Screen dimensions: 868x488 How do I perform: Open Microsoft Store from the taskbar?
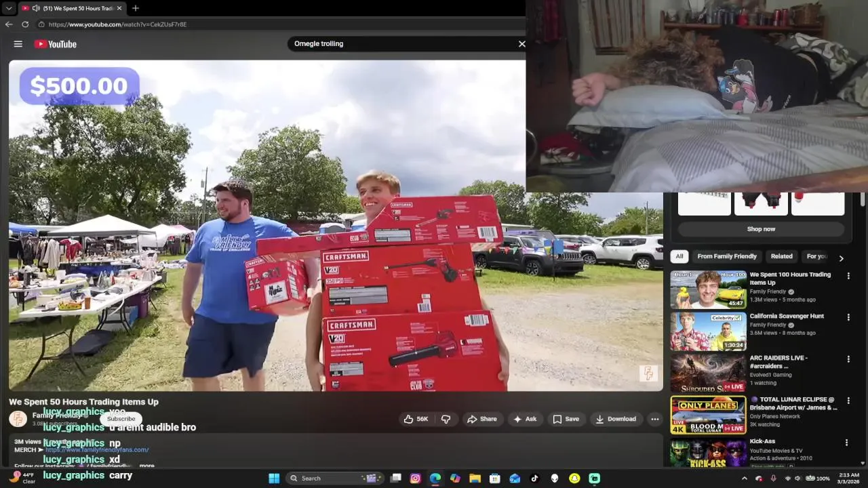tap(495, 478)
